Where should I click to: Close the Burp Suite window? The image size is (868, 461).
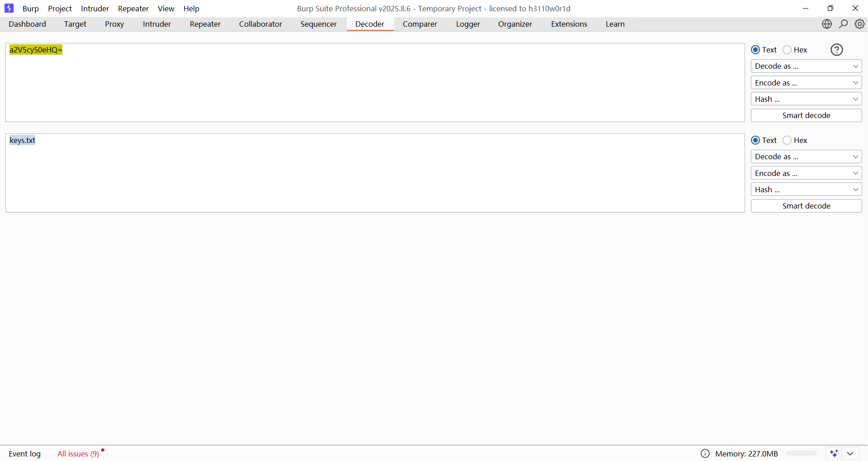pos(855,8)
